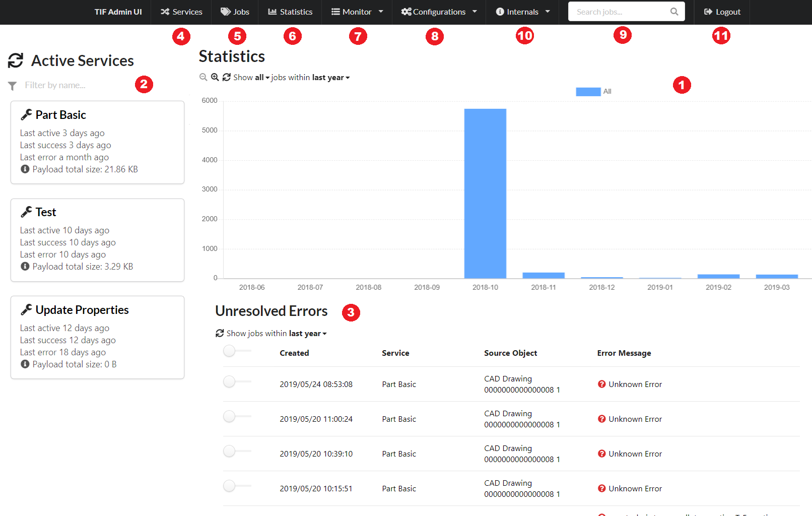The image size is (812, 516).
Task: Open the Configurations dropdown
Action: 439,12
